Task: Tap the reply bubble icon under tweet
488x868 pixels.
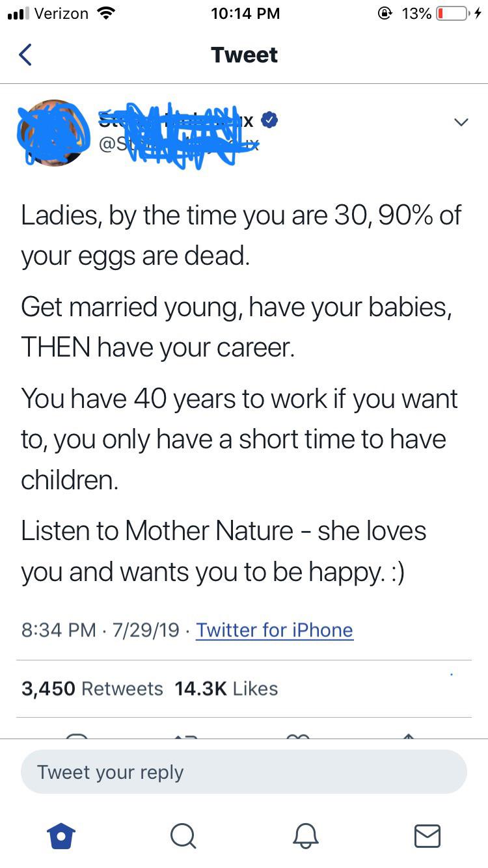Action: (x=77, y=735)
